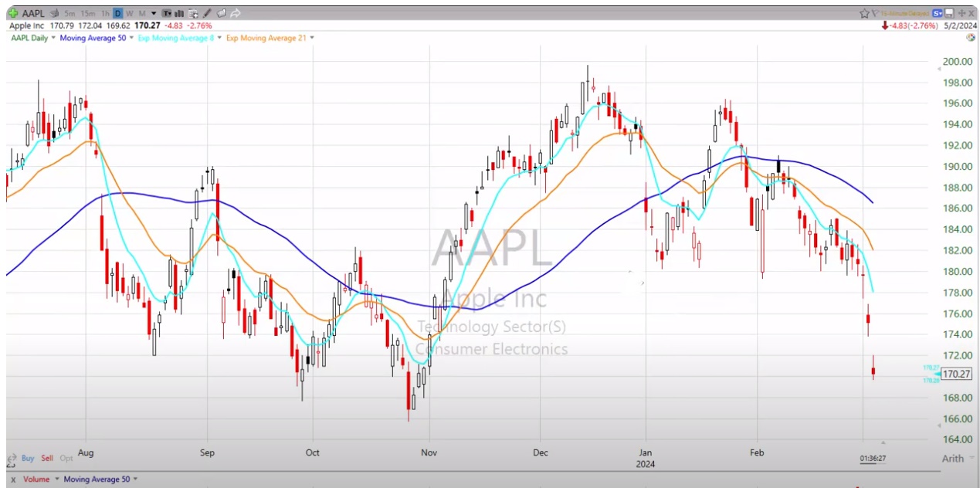Click the Nov date axis label
The image size is (980, 488).
pyautogui.click(x=429, y=453)
